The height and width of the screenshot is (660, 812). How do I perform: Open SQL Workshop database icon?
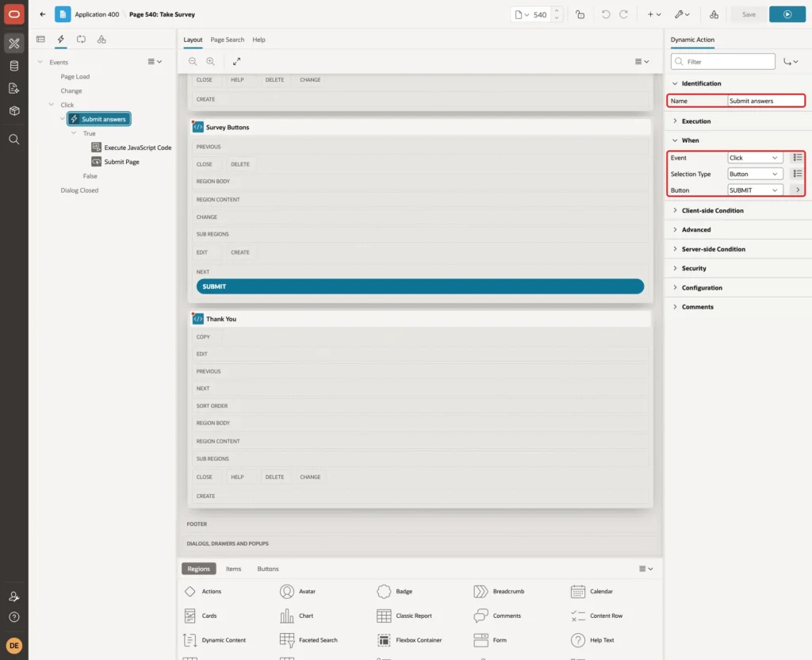[14, 66]
